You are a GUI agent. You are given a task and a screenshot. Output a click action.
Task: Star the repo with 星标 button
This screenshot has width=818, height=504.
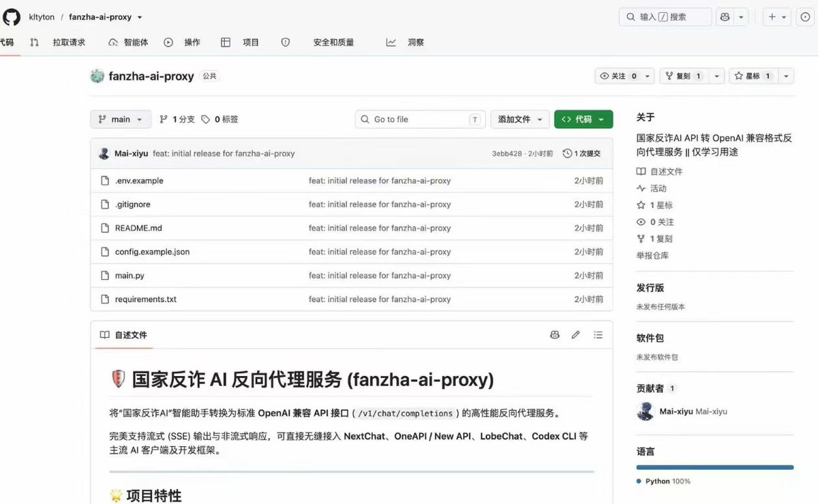click(754, 76)
